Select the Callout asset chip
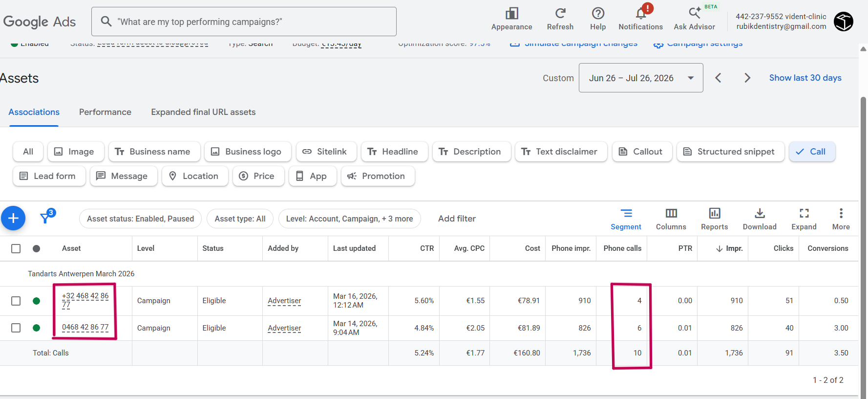Image resolution: width=868 pixels, height=399 pixels. 642,152
